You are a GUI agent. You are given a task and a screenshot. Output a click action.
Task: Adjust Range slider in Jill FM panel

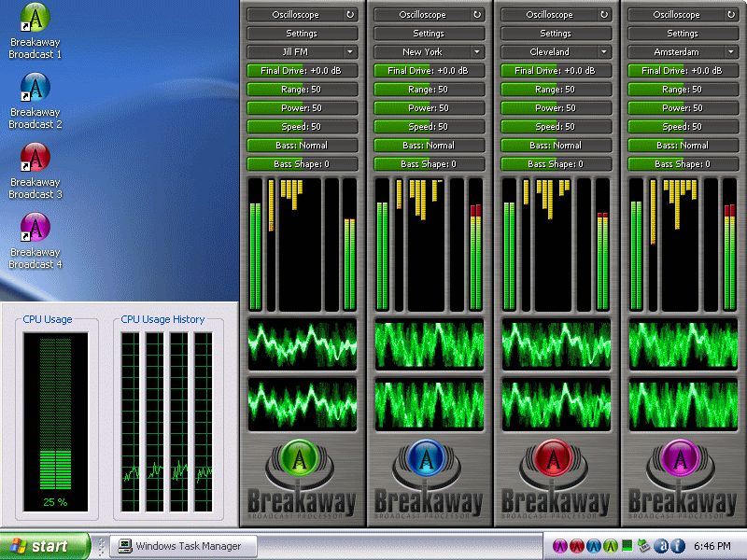[302, 89]
